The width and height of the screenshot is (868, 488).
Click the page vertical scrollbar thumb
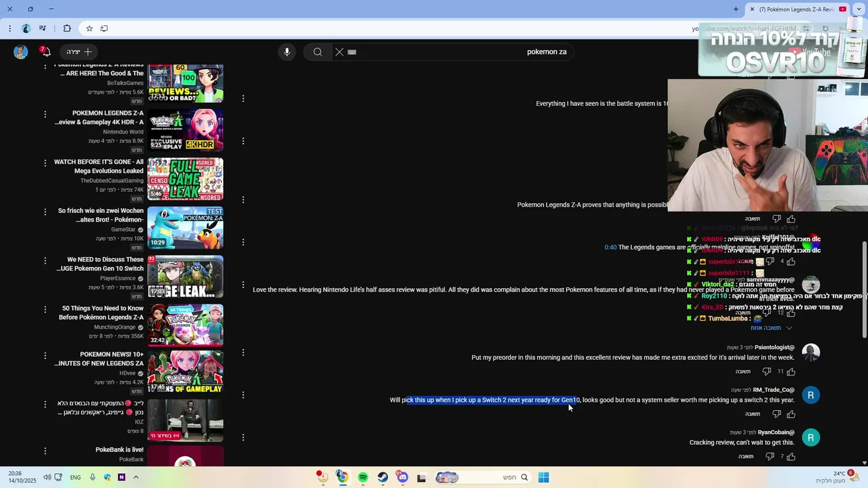[864, 288]
